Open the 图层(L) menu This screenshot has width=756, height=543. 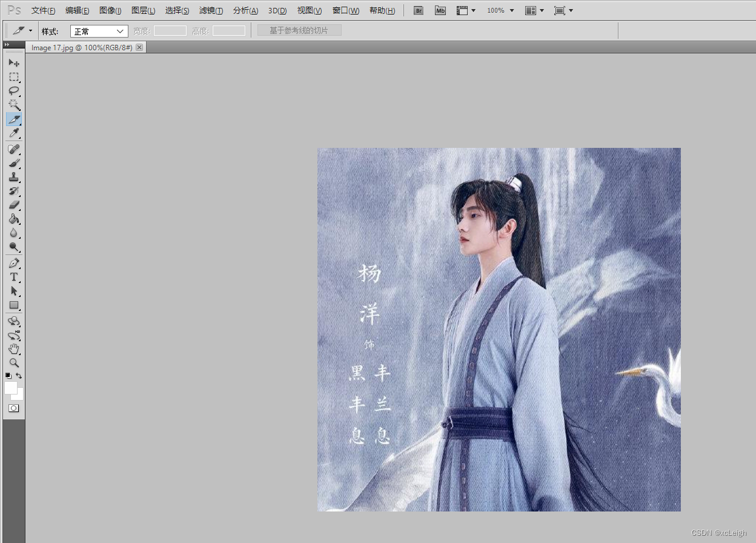(143, 10)
